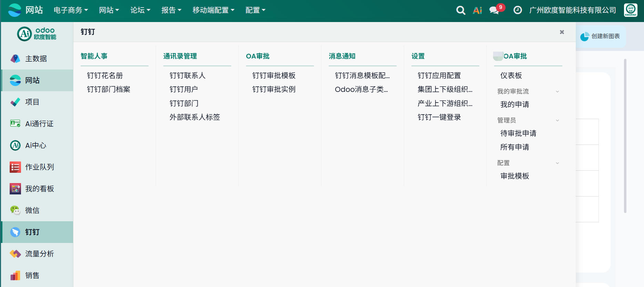The height and width of the screenshot is (287, 644).
Task: Open the orange Ai assistant icon
Action: (x=478, y=10)
